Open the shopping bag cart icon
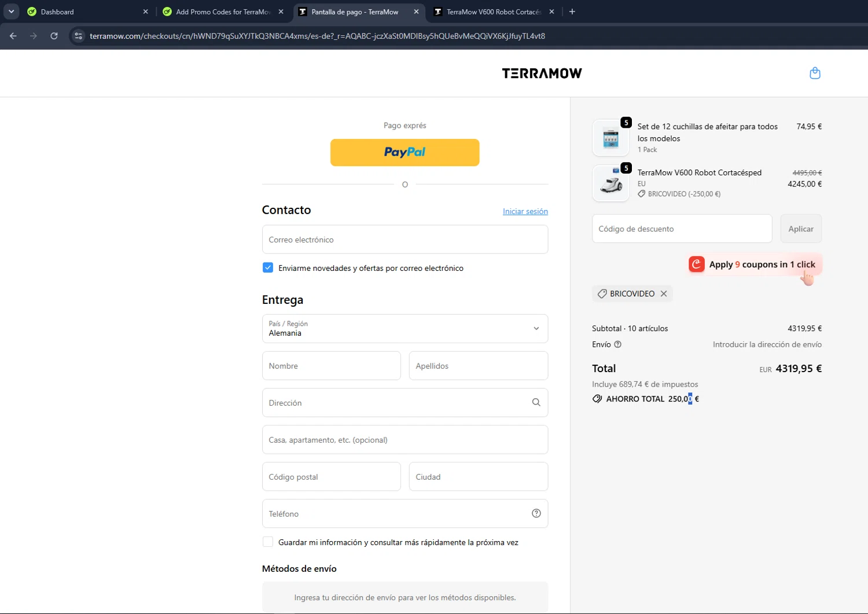Screen dimensions: 868x614 tap(815, 73)
